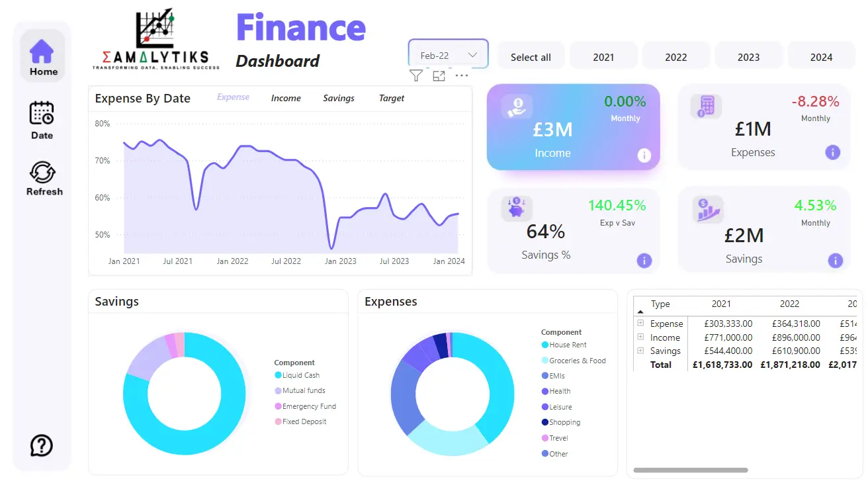Viewport: 868px width, 483px height.
Task: Choose Select all in year slicer
Action: click(531, 57)
